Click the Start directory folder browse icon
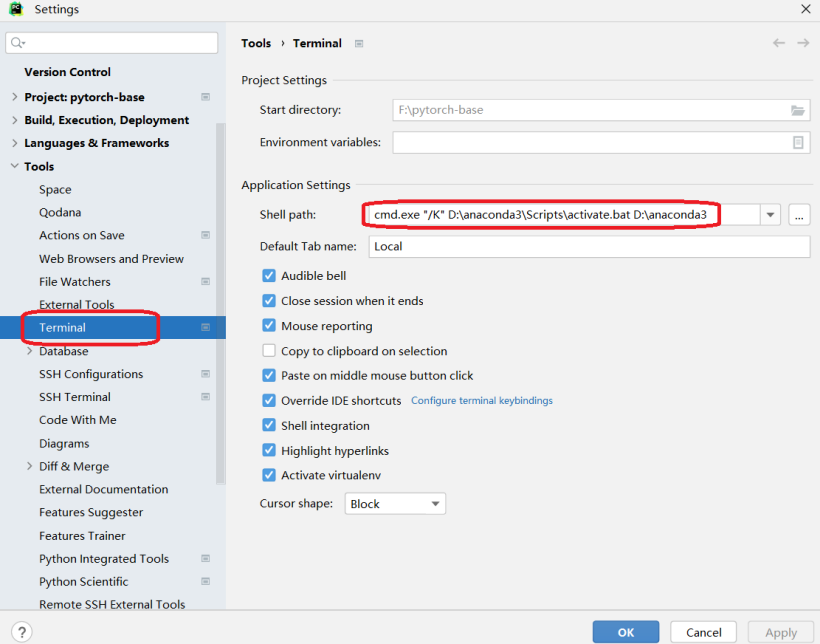 coord(797,110)
